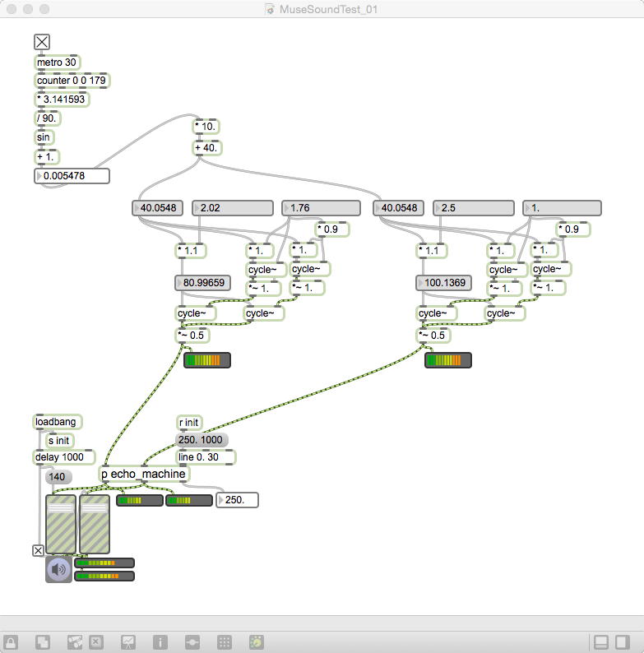Click the document icon beside MuseSoundTest_01 title
Viewport: 644px width, 653px height.
270,9
